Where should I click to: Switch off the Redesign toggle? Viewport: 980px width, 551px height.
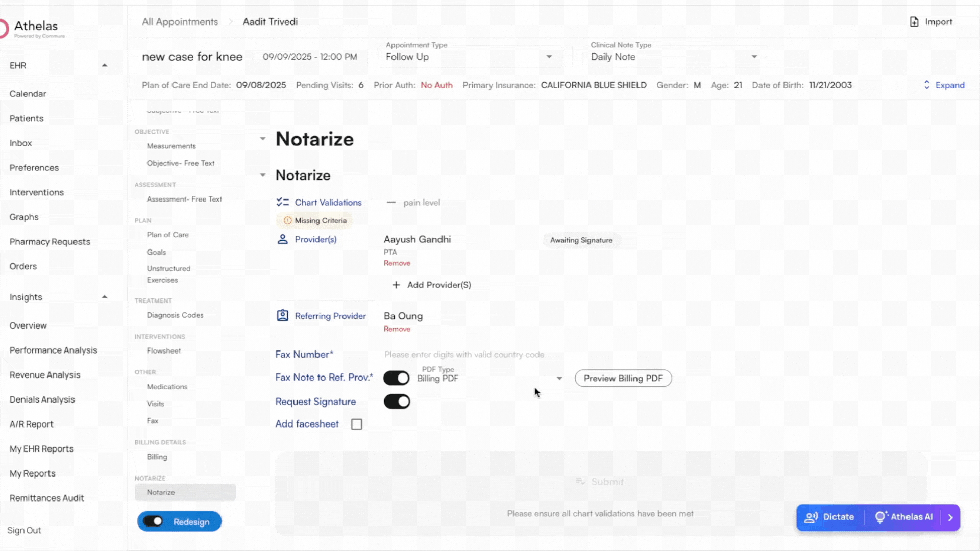[153, 521]
